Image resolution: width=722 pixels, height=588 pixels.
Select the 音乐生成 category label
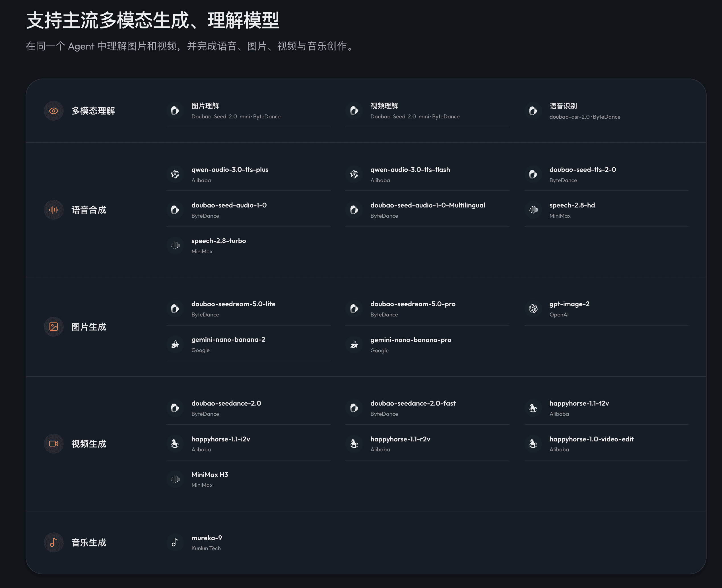pos(89,542)
